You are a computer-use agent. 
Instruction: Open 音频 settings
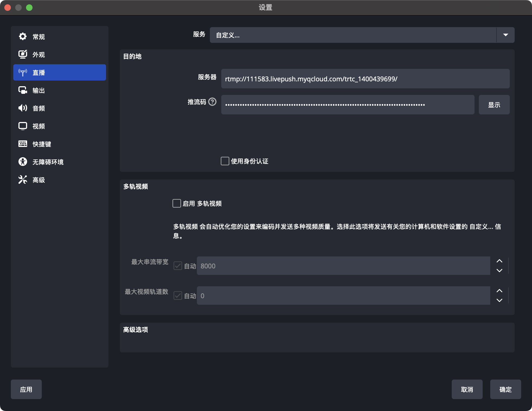(x=60, y=108)
